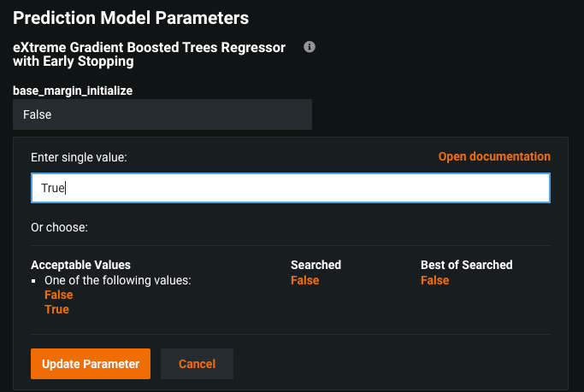Click the 'Enter single value:' label
Viewport: 584px width, 392px height.
79,157
